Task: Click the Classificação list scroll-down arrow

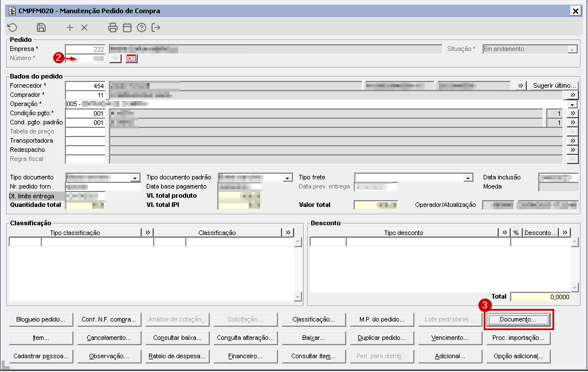Action: (x=298, y=296)
